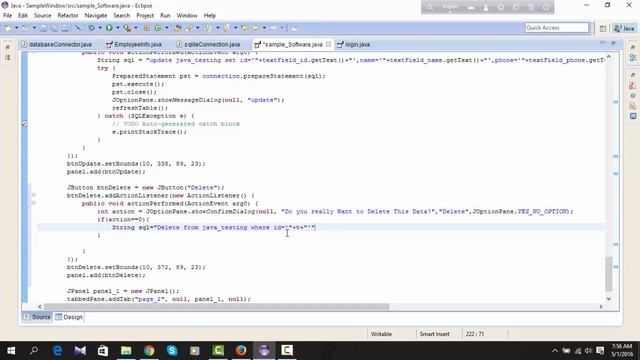
Task: Open the Source menu
Action: tap(42, 16)
